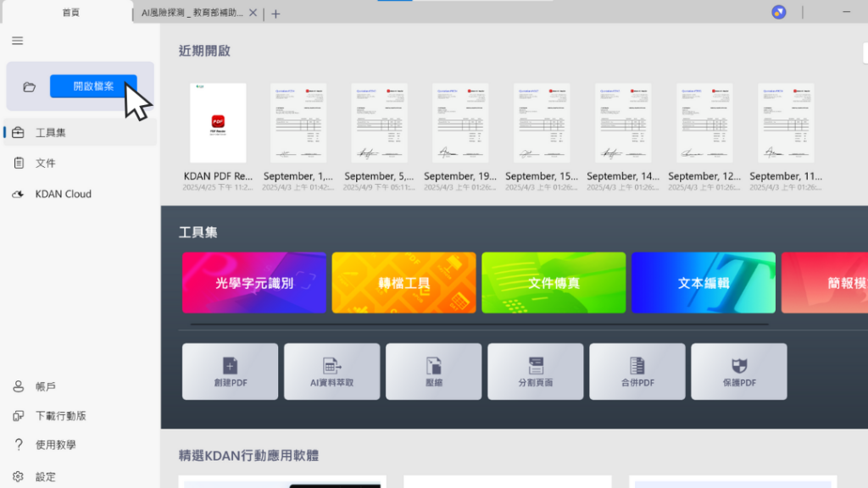
Task: Click the gear icon beside 設定
Action: [x=19, y=476]
